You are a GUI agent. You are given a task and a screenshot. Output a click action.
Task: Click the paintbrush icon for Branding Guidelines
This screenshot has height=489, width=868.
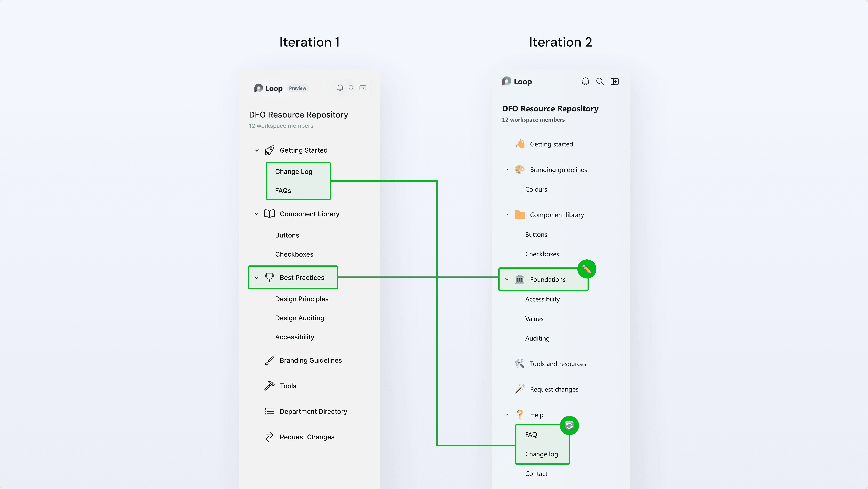(x=269, y=360)
